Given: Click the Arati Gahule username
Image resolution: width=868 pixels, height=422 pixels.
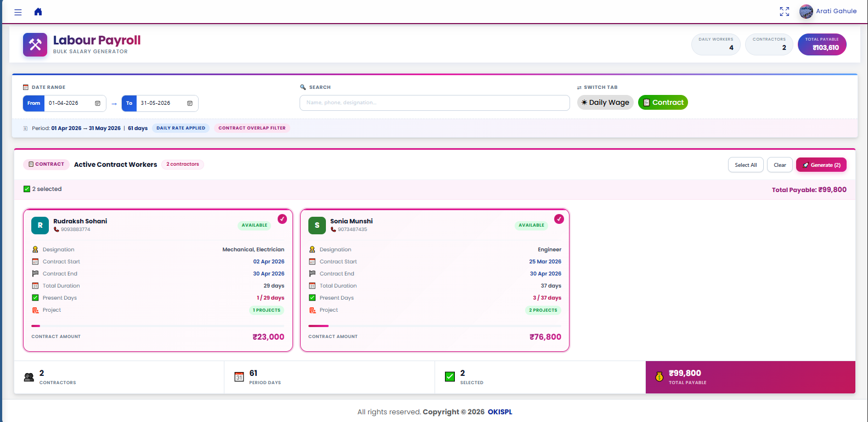Looking at the screenshot, I should click(836, 11).
